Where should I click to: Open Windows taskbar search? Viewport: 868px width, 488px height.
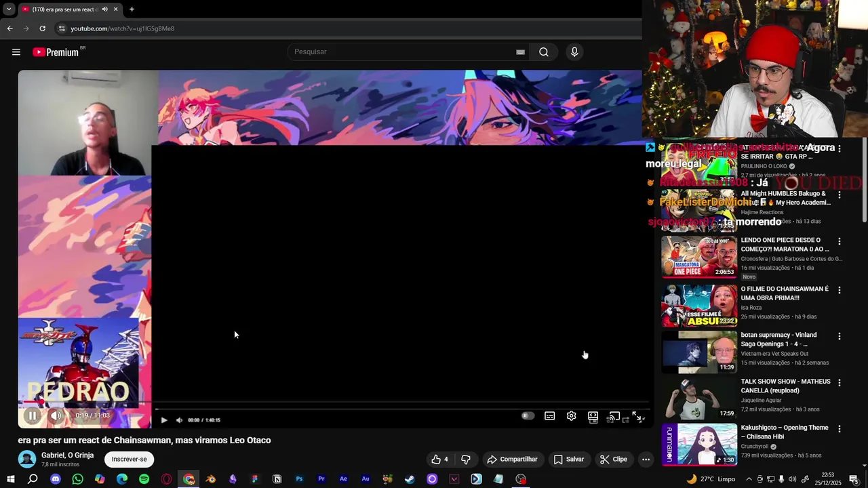[33, 479]
